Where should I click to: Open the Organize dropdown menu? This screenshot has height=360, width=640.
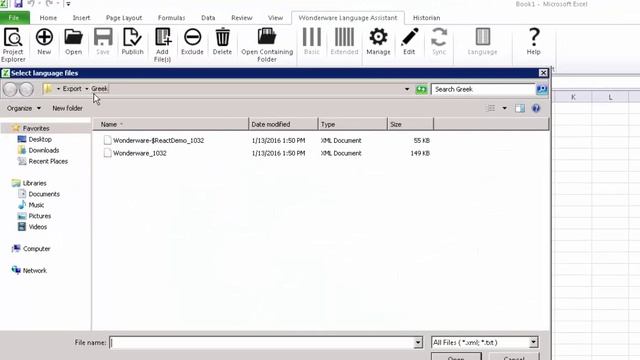pyautogui.click(x=24, y=108)
